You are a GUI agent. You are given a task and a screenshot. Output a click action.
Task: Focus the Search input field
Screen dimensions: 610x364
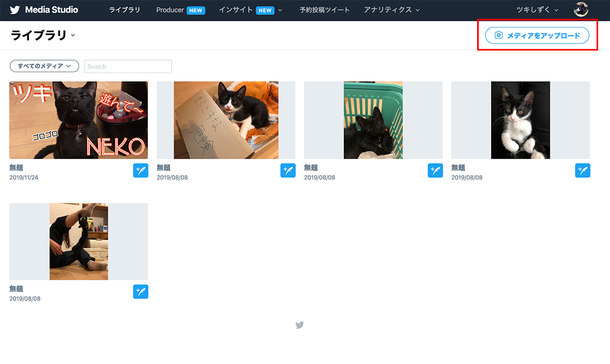(x=128, y=66)
